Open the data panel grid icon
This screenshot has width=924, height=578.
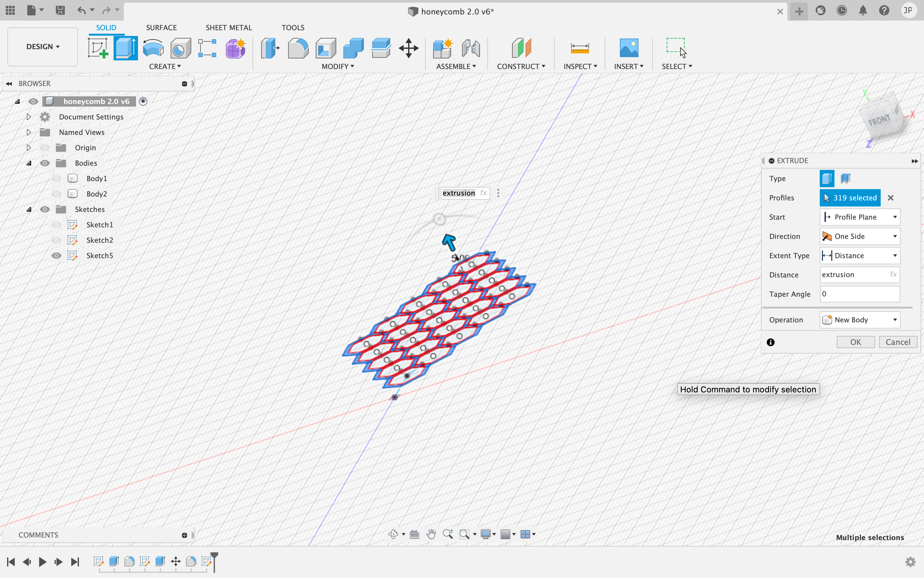tap(10, 10)
